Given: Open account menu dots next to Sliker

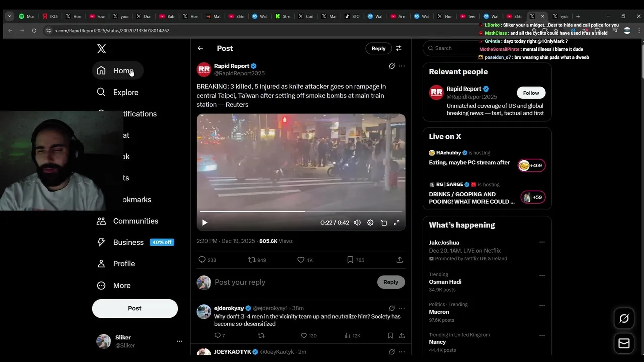Looking at the screenshot, I should [x=179, y=341].
